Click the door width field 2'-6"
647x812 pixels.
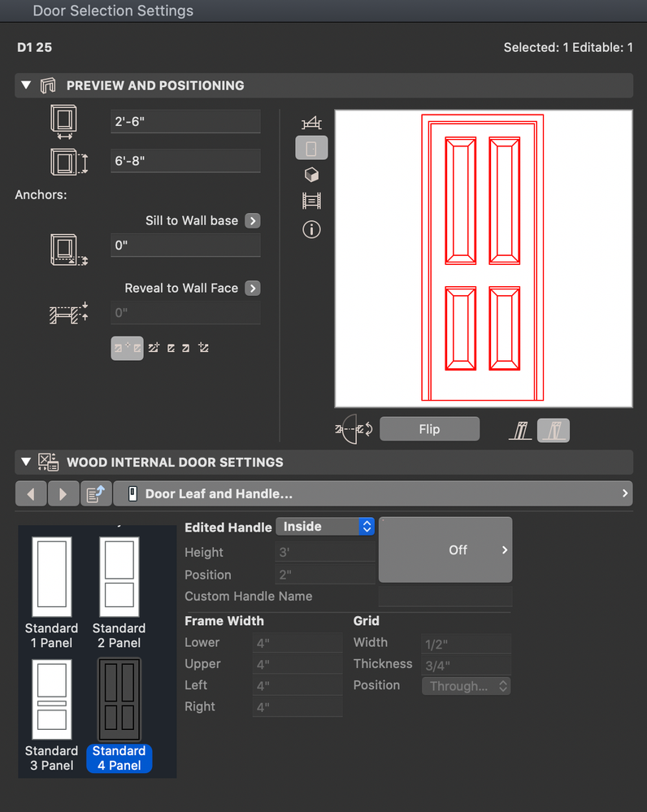[185, 122]
